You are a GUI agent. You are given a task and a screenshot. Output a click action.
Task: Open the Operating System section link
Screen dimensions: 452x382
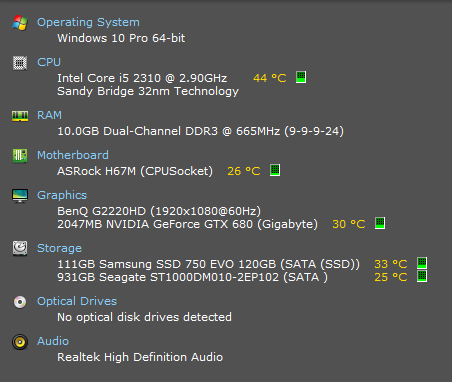pos(88,22)
